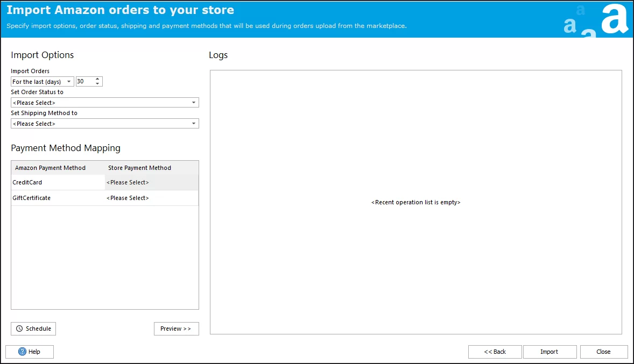Increase the days value with the up stepper

point(98,79)
